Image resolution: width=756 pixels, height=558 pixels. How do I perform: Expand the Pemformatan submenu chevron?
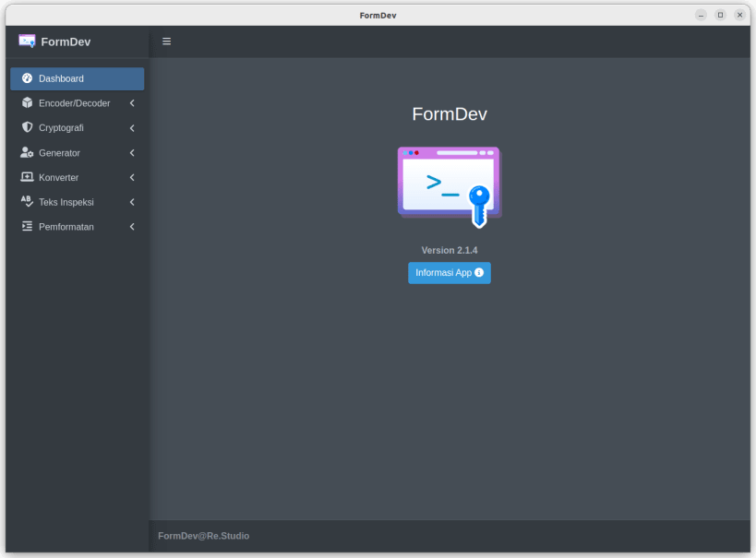(x=132, y=227)
